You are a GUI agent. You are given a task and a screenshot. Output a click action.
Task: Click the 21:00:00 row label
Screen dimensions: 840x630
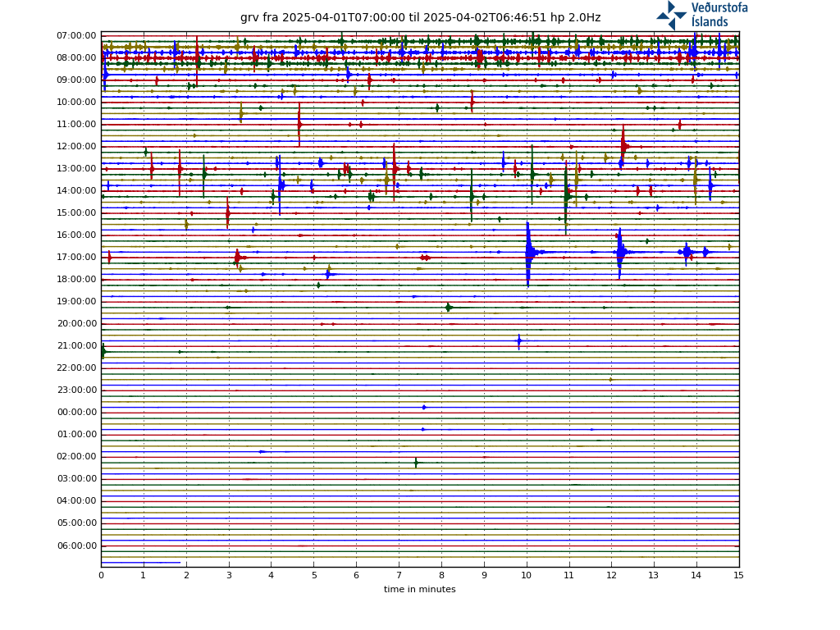[76, 345]
